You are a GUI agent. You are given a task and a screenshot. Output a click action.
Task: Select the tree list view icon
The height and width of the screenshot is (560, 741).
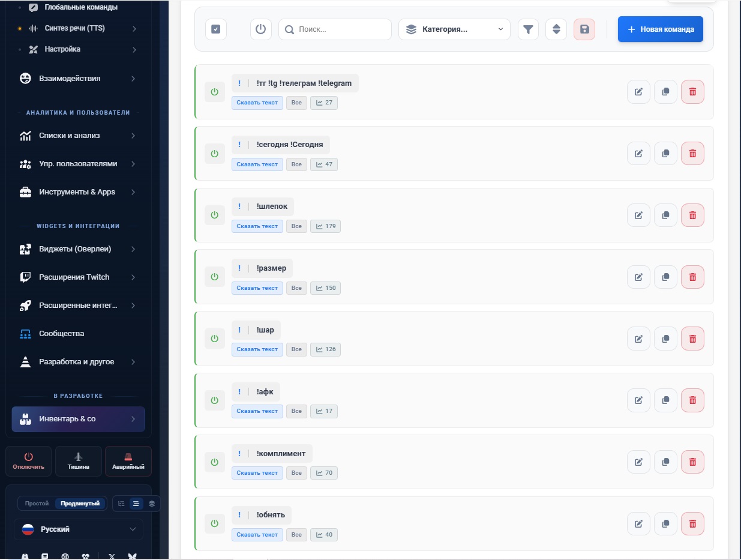pos(121,504)
